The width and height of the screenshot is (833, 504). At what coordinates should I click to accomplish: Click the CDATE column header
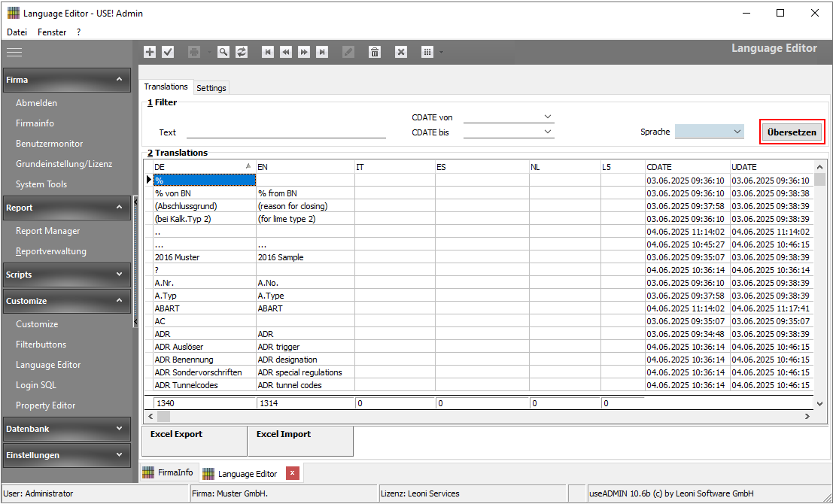point(688,167)
